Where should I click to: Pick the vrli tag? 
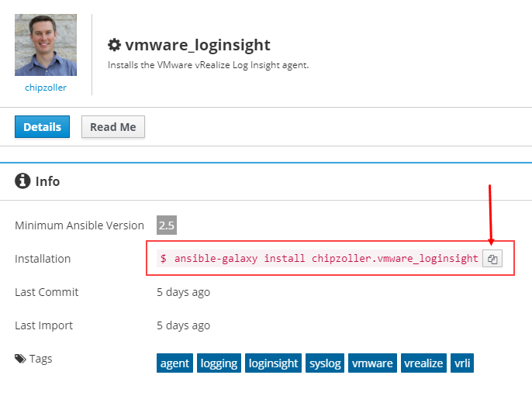[462, 363]
